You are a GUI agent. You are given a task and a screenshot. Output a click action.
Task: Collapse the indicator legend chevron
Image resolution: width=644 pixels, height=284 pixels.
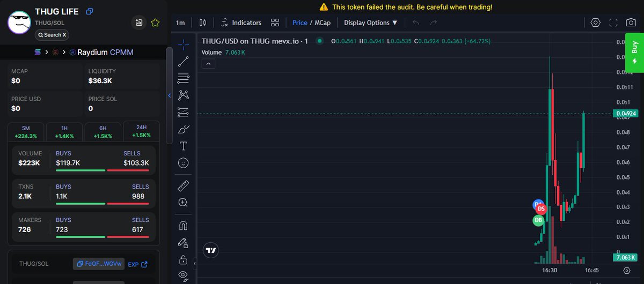209,64
